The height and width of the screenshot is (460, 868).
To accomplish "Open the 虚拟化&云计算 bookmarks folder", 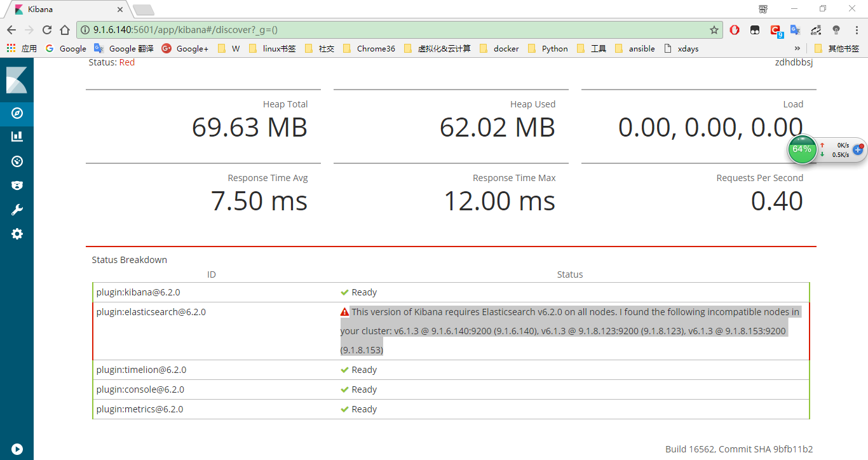I will click(x=437, y=48).
